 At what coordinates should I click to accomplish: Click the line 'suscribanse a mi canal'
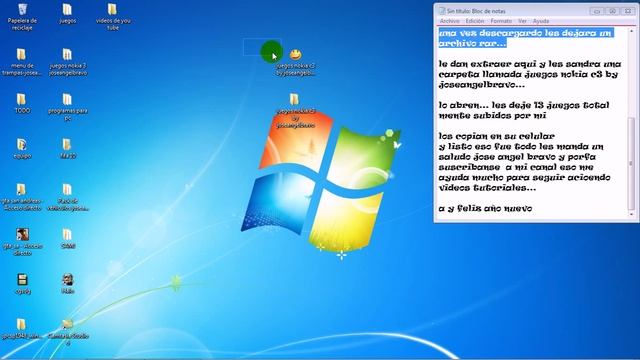pyautogui.click(x=516, y=167)
